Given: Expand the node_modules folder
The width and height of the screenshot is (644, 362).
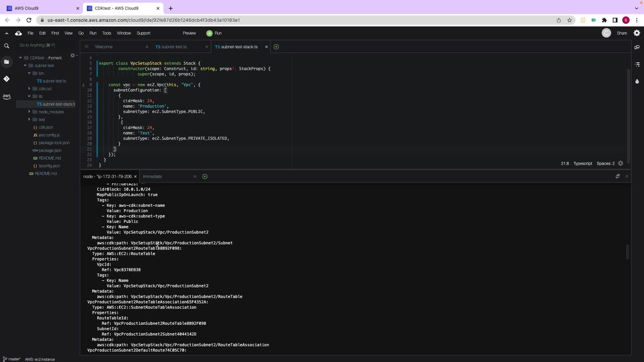Looking at the screenshot, I should tap(29, 112).
